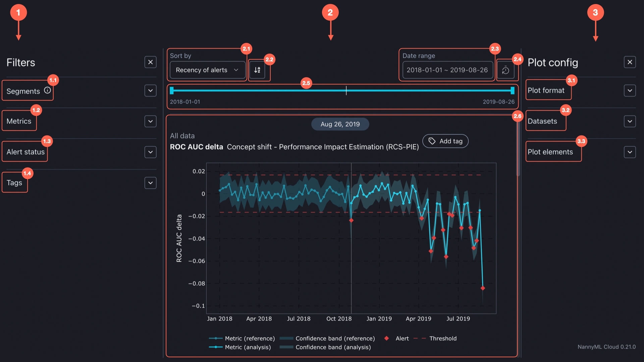
Task: Expand the Datasets config section
Action: point(630,121)
